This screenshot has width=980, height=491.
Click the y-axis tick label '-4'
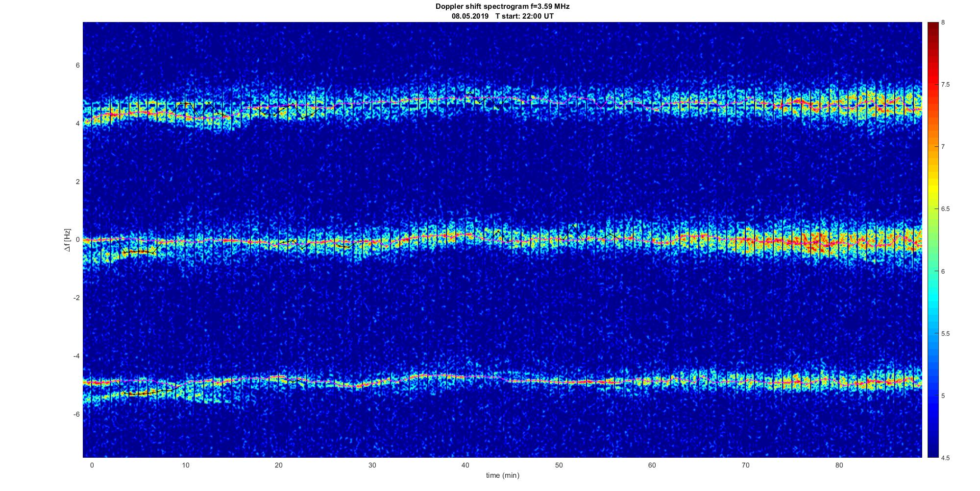pyautogui.click(x=76, y=356)
